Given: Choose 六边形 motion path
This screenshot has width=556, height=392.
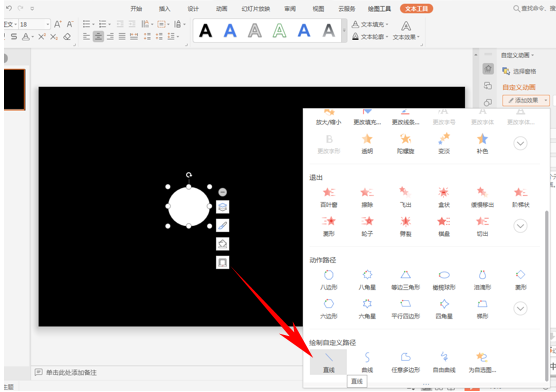Looking at the screenshot, I should click(x=328, y=309).
